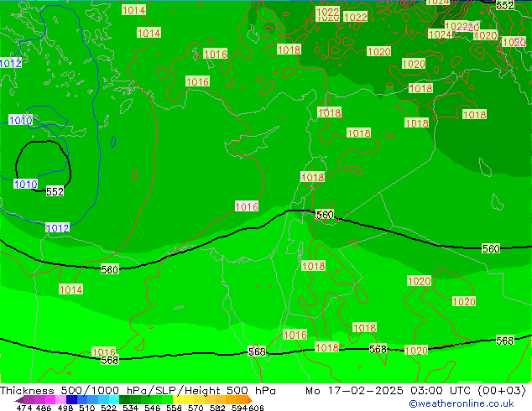
Task: Click the legend value 474
Action: 24,408
